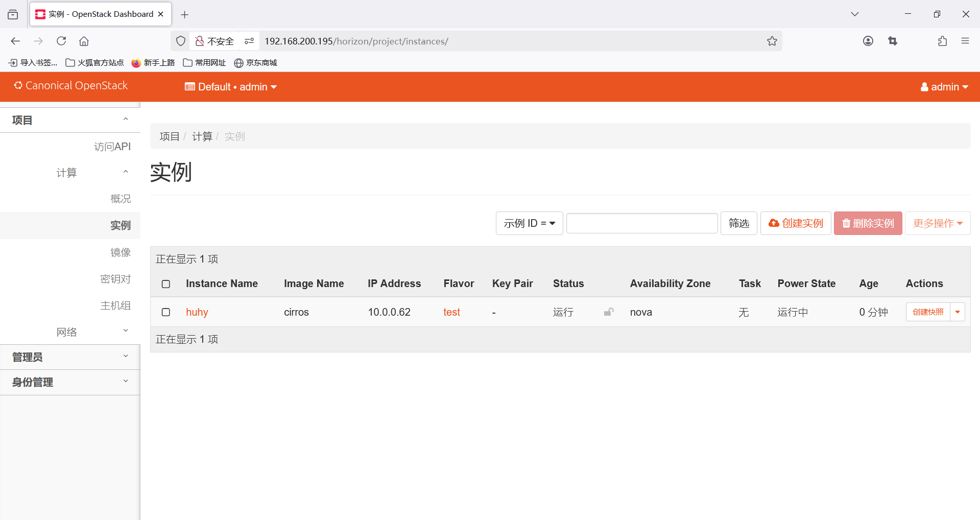Open the 新手上路 Firefox bookmark

point(153,62)
